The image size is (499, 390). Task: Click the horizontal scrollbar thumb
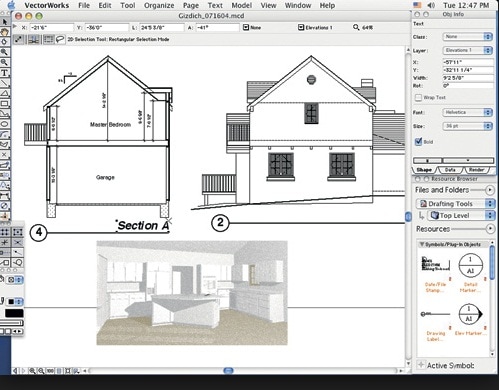pos(228,370)
